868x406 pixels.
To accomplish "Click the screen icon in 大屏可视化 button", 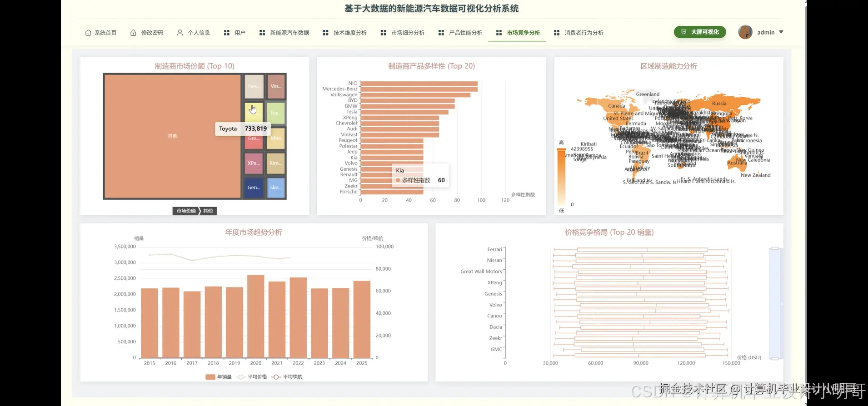I will coord(683,32).
